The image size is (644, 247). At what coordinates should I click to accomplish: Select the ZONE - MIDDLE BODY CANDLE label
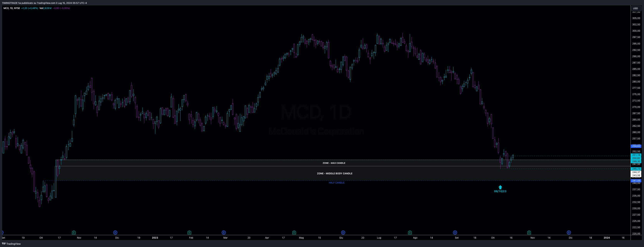(x=335, y=174)
